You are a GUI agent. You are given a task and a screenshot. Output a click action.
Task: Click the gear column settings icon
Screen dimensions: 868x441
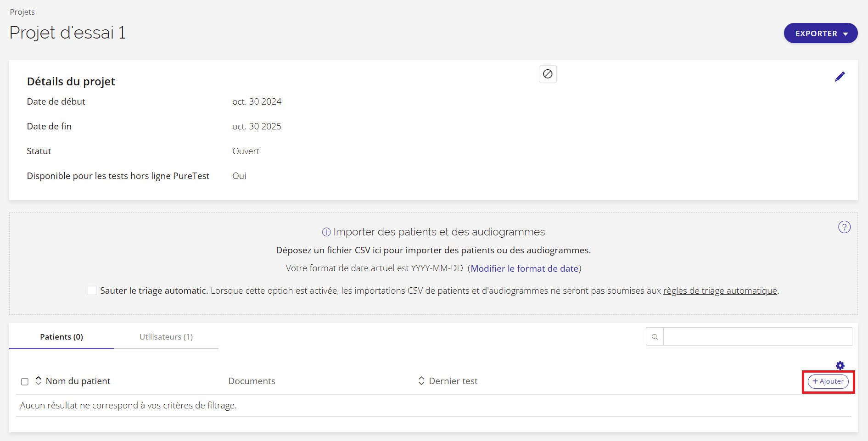[x=840, y=365]
